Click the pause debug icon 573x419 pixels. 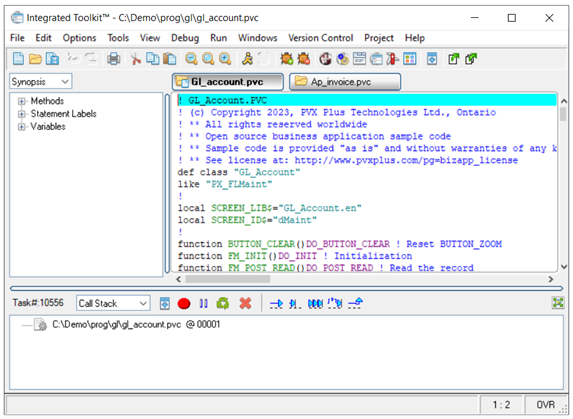point(204,304)
